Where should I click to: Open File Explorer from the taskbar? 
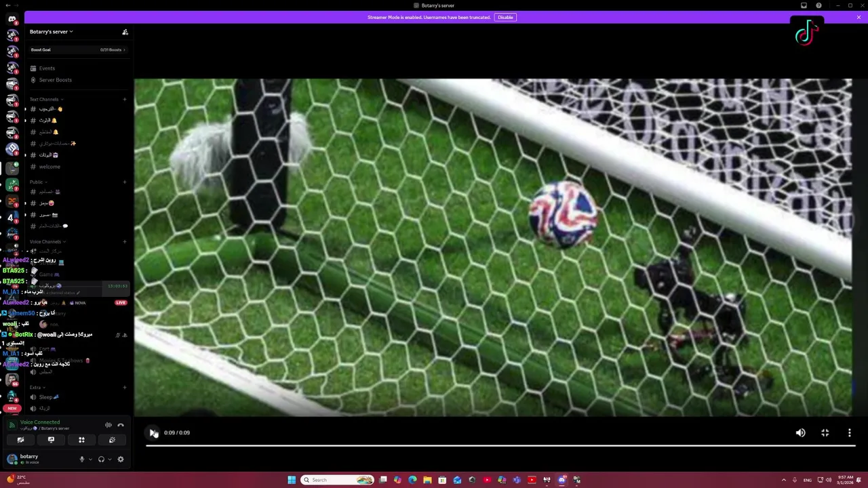pos(427,480)
